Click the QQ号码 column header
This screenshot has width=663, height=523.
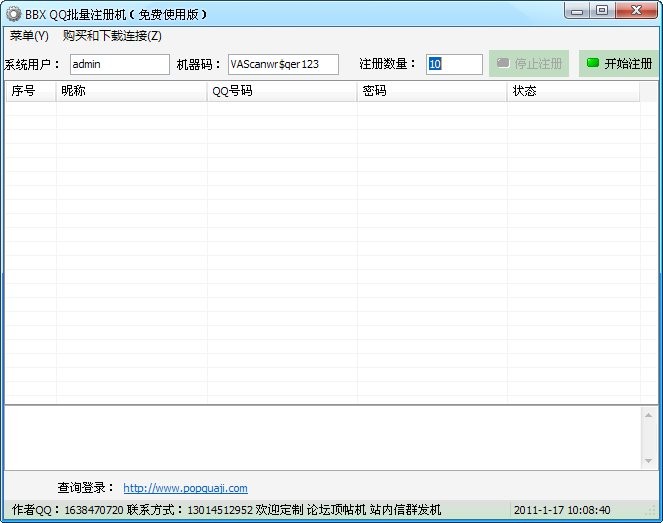pyautogui.click(x=282, y=91)
